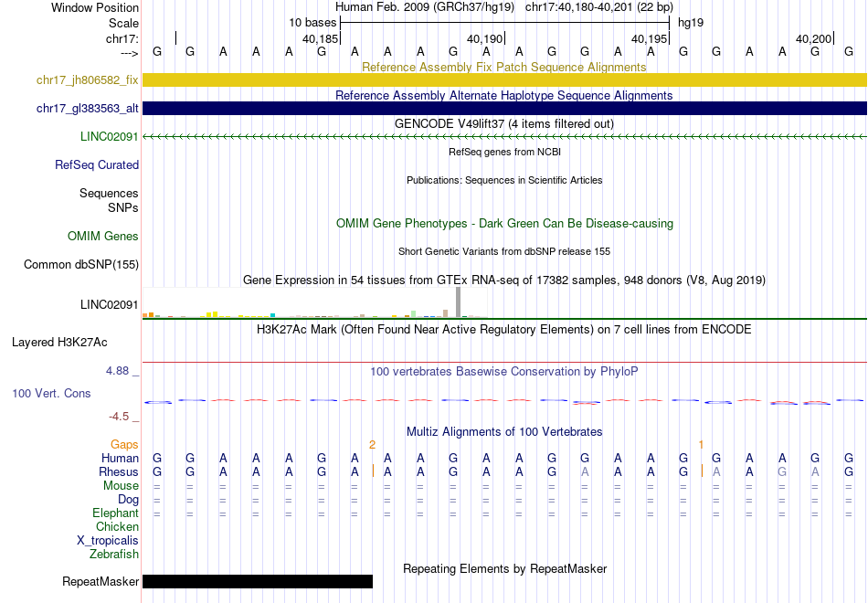The image size is (868, 603).
Task: Click Reference Assembly Alternate Haplotype title
Action: [504, 95]
